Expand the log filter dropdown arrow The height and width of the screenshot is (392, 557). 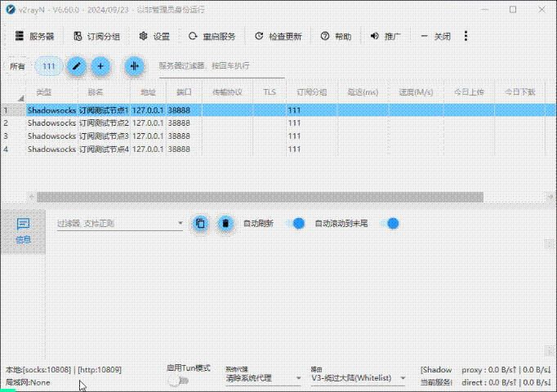[x=180, y=223]
